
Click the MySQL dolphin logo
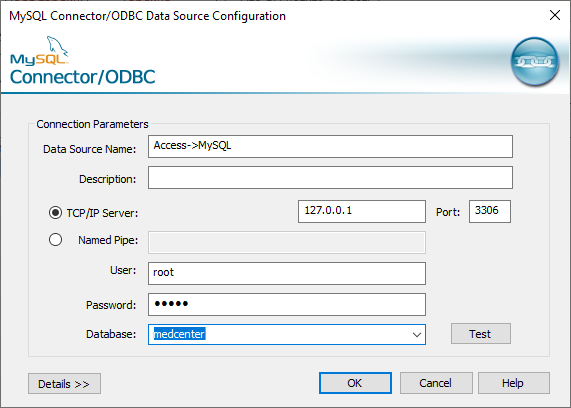(39, 51)
